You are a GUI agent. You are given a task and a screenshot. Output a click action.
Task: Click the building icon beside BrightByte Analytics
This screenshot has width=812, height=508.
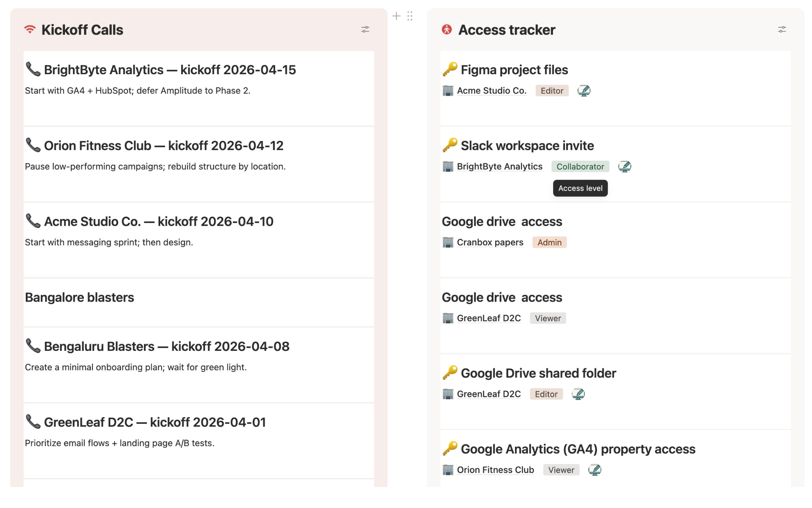click(448, 166)
